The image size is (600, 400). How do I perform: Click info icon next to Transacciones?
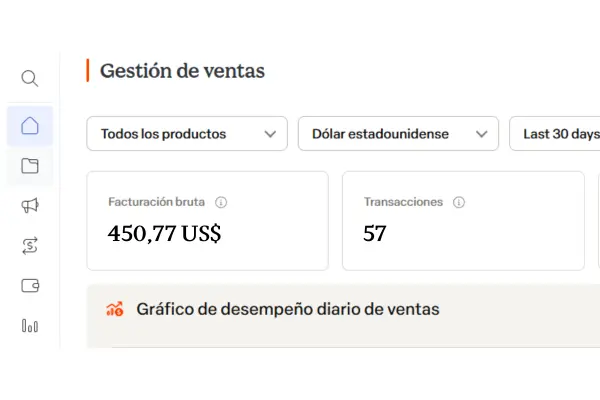[x=459, y=202]
